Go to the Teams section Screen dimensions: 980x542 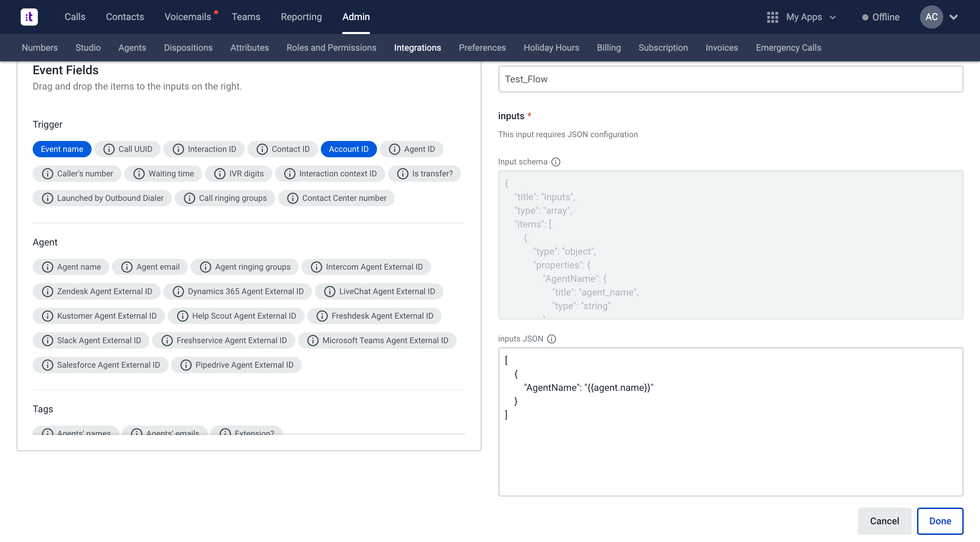pos(246,17)
